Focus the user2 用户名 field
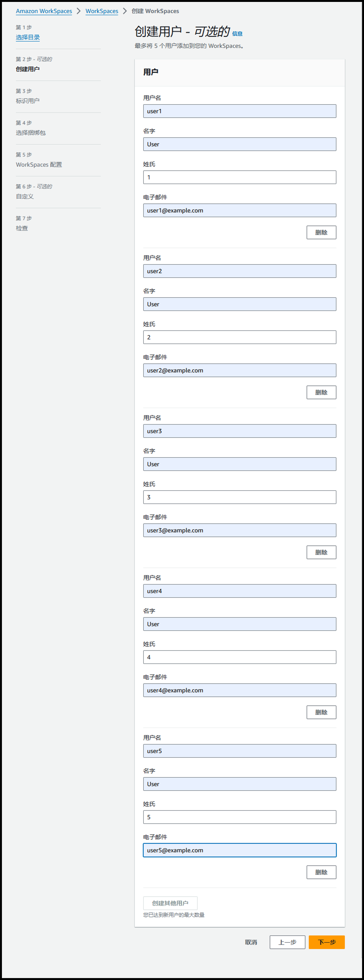The height and width of the screenshot is (980, 364). [240, 271]
